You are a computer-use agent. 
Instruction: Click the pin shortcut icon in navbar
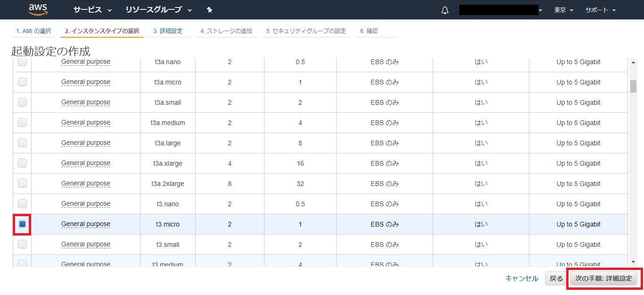[209, 10]
